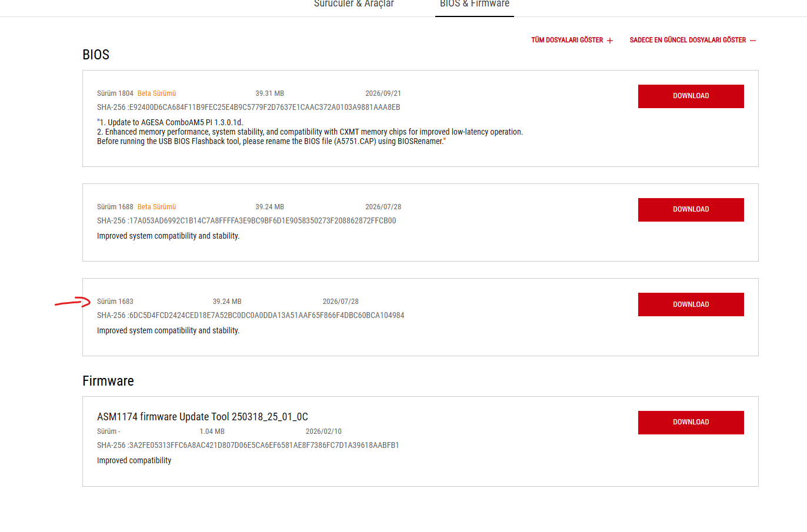Download BIOS version 1683
This screenshot has height=532, width=807.
click(x=691, y=305)
